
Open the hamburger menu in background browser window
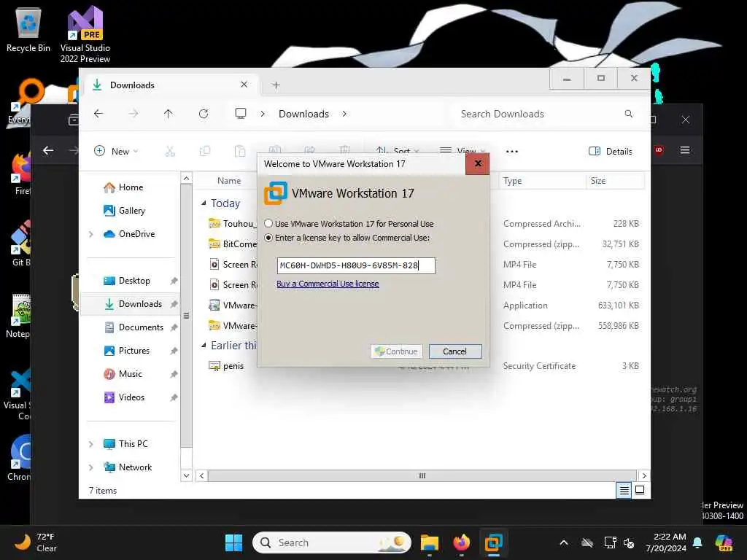click(685, 150)
